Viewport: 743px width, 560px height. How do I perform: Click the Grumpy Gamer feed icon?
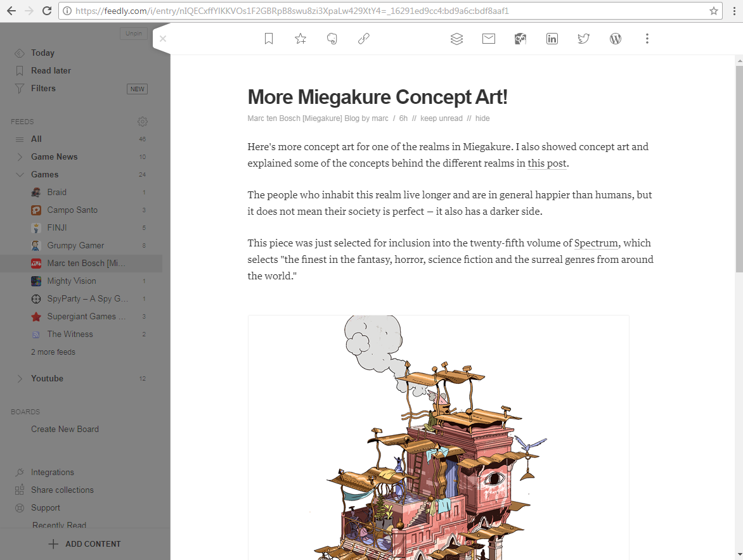(x=36, y=246)
